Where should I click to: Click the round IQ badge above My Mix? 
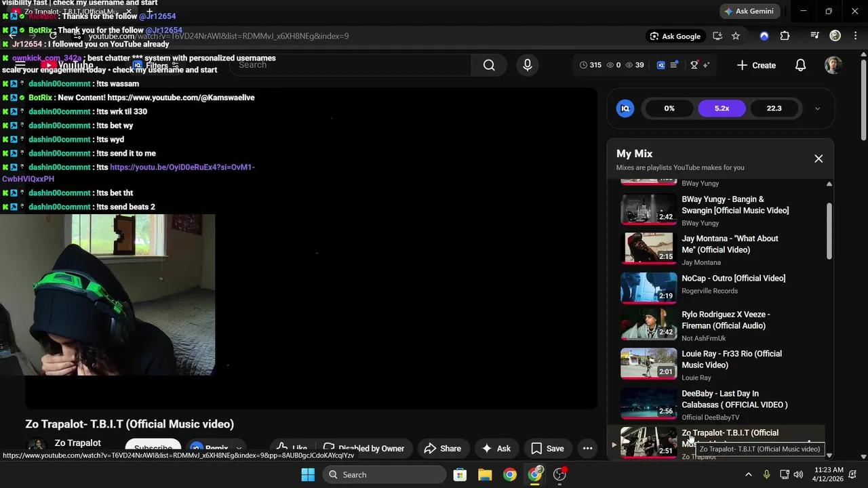click(625, 108)
